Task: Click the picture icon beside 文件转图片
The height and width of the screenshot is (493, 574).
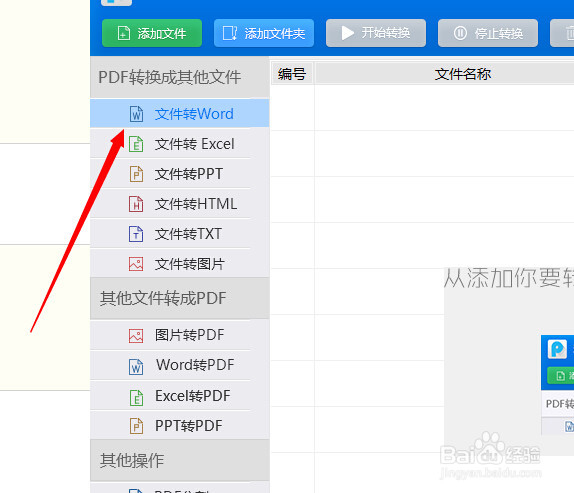Action: 136,264
